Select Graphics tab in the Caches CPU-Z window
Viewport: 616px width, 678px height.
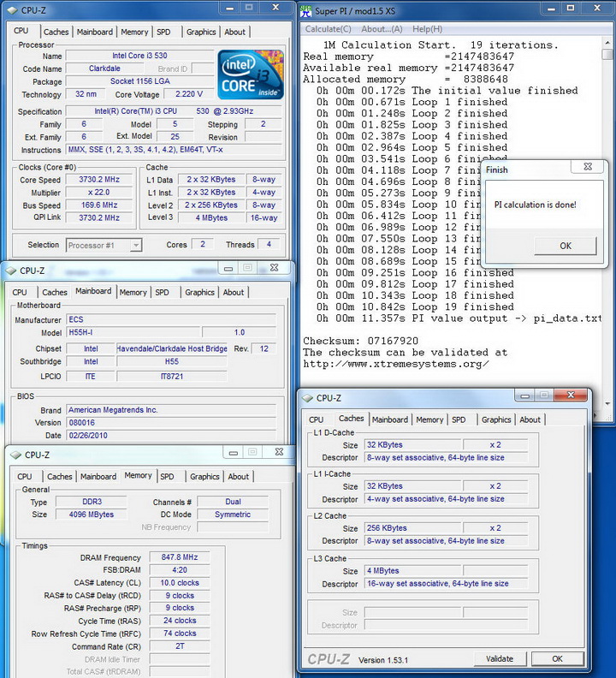[496, 419]
